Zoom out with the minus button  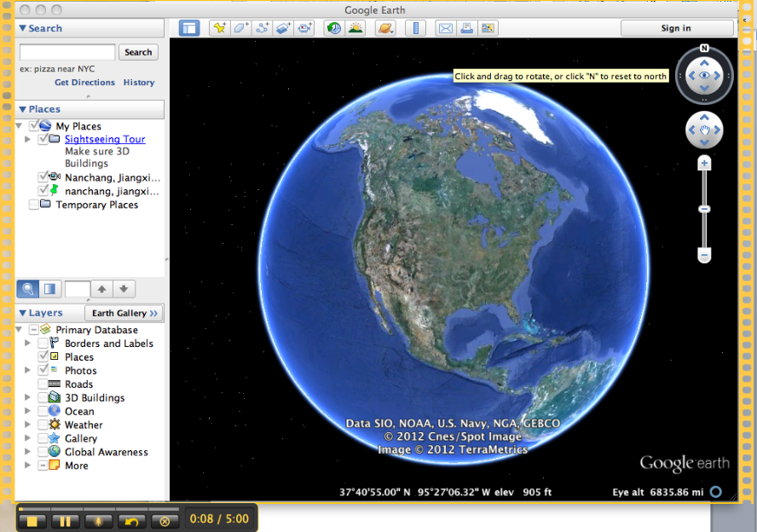[704, 255]
